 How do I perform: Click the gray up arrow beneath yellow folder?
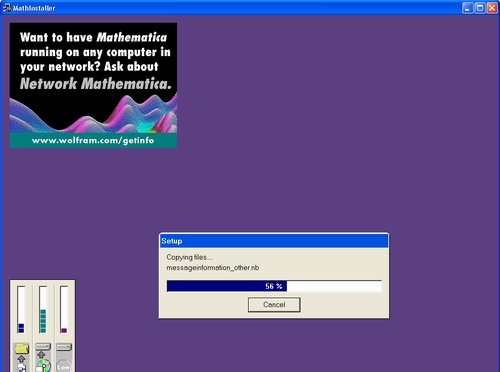21,359
